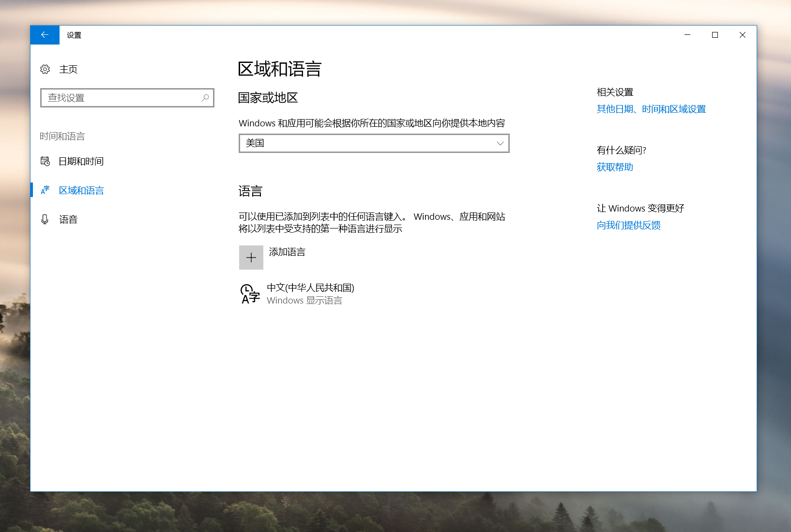Click 添加语言 label

pyautogui.click(x=287, y=252)
